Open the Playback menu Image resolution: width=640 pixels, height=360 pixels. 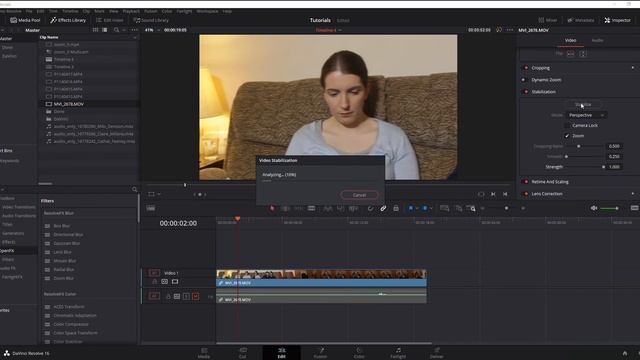[x=131, y=11]
